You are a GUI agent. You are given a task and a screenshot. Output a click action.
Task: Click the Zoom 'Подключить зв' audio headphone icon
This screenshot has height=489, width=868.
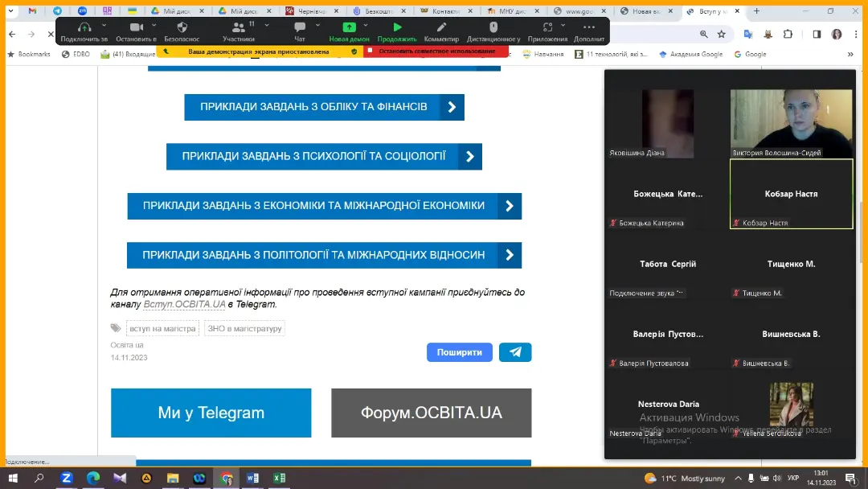point(84,27)
